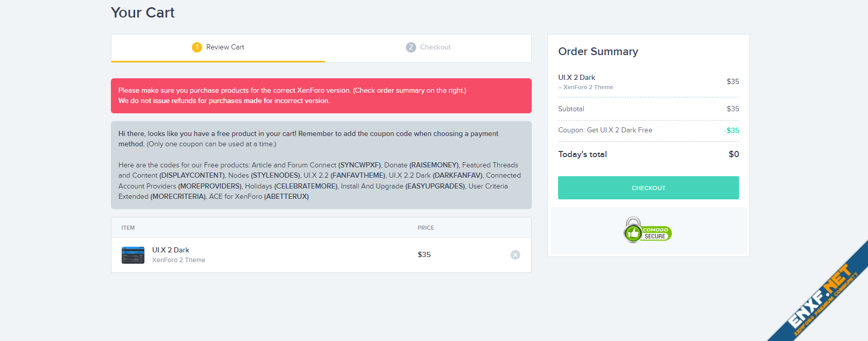Go to the Checkout step tab
This screenshot has width=868, height=341.
428,48
